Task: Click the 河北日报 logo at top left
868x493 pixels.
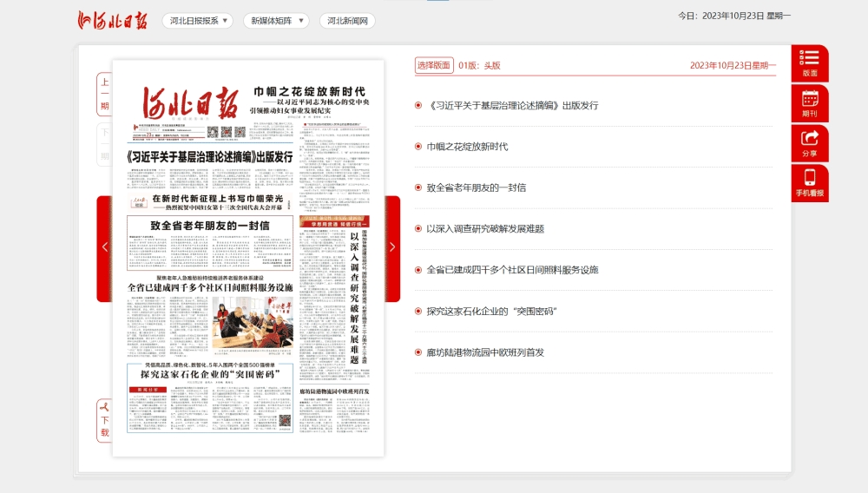Action: 112,21
